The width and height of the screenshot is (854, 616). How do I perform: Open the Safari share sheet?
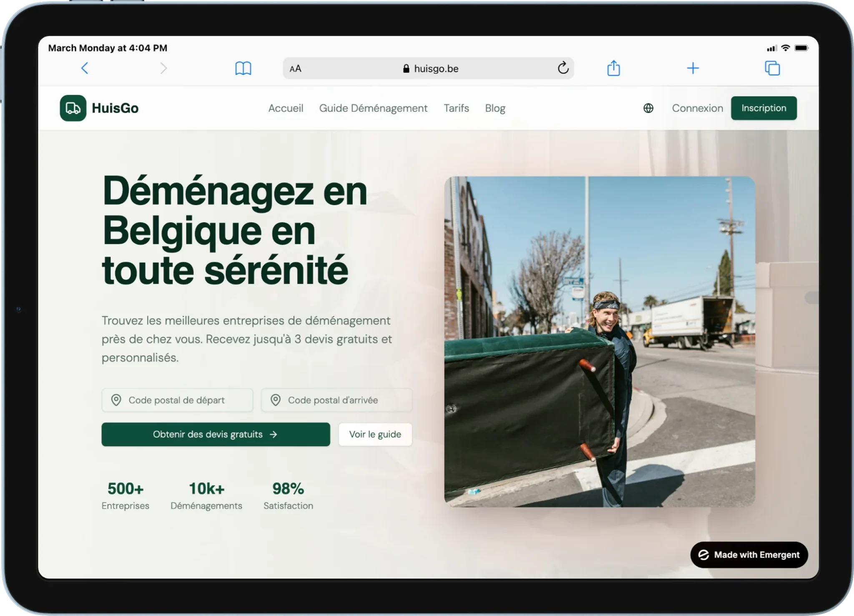pos(613,68)
